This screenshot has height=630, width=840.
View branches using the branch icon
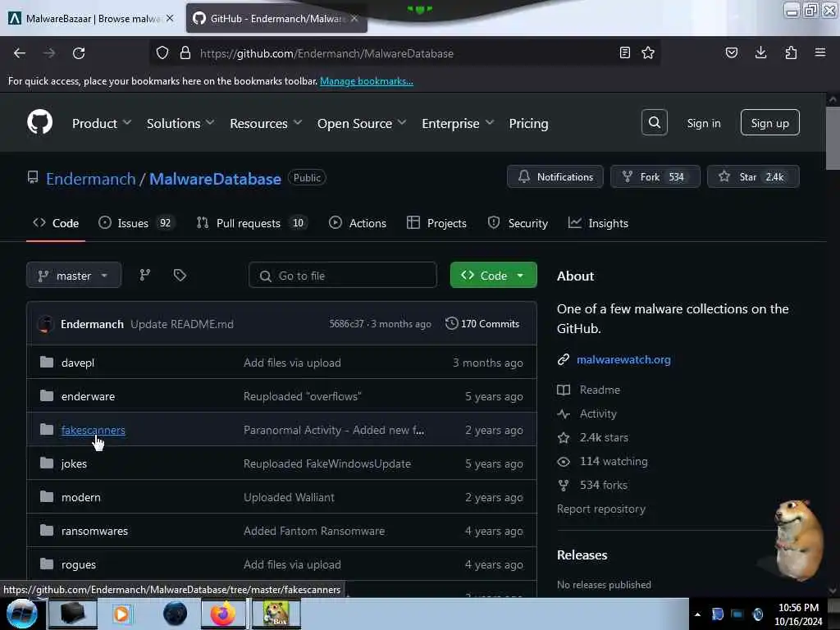145,276
